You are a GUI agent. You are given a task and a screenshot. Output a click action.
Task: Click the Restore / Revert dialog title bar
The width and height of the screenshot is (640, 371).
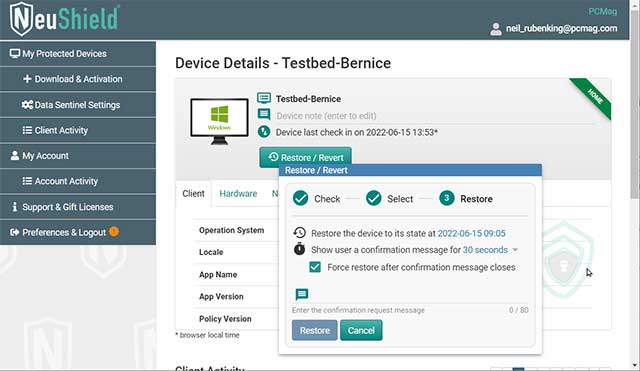click(410, 170)
